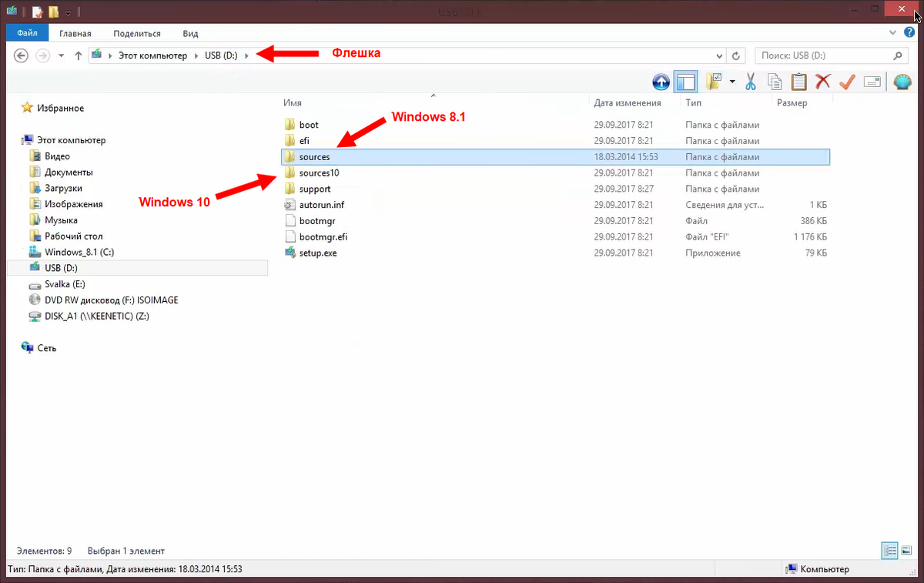924x583 pixels.
Task: Click the Back navigation button
Action: coord(22,55)
